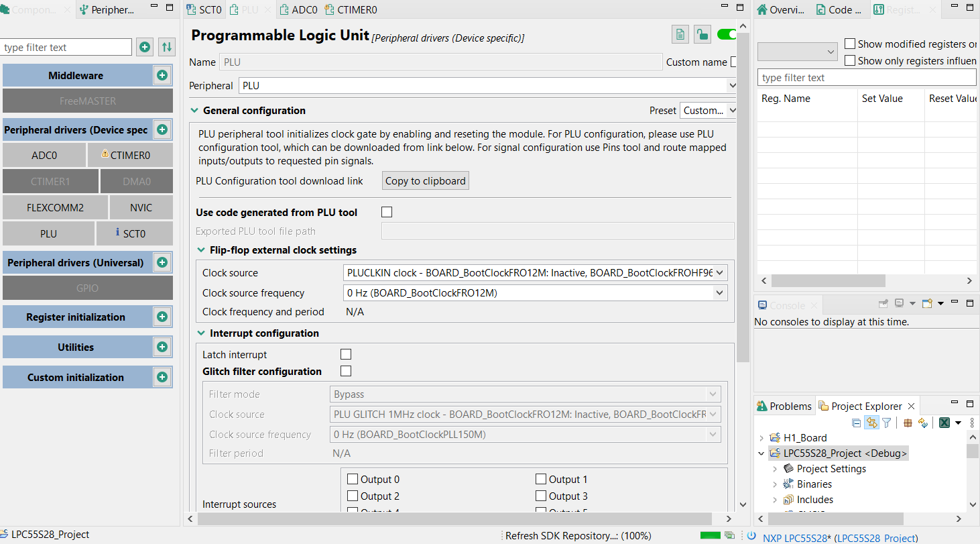
Task: Click the Copy to clipboard button
Action: click(425, 181)
